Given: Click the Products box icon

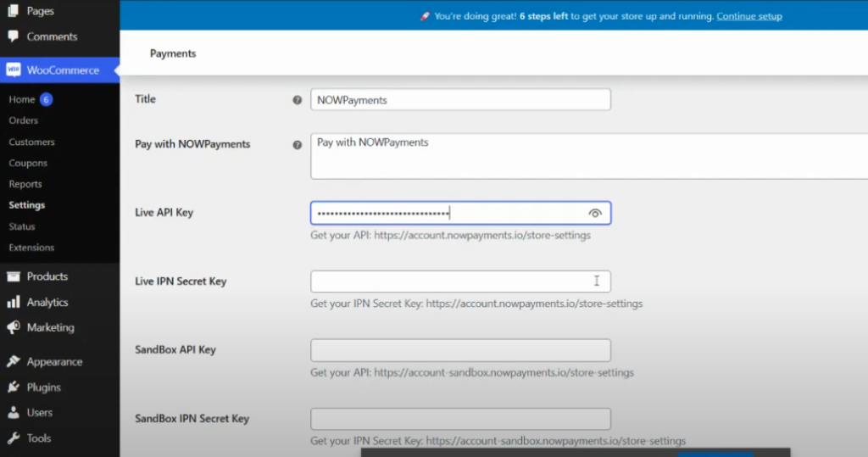Looking at the screenshot, I should click(14, 276).
